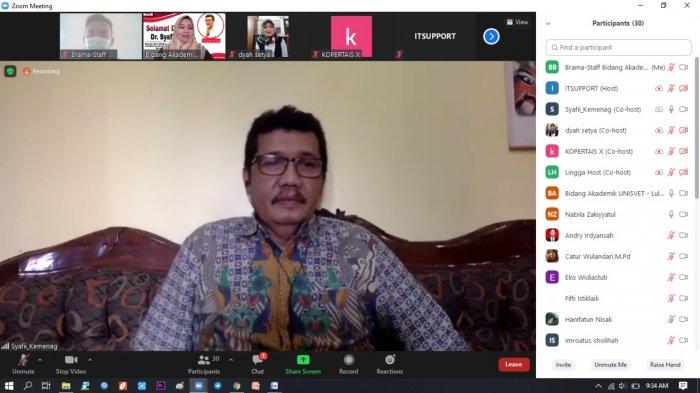This screenshot has width=700, height=393.
Task: Collapse Participants panel using top-left chevron
Action: point(548,24)
